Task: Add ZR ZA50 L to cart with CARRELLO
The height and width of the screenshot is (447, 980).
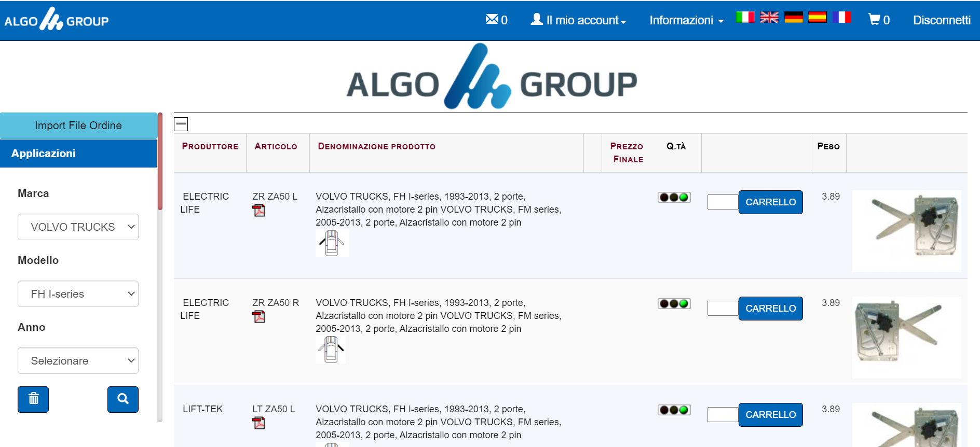Action: point(770,202)
